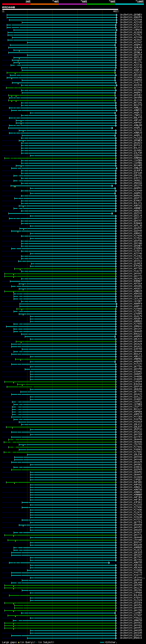Select the UniRef100_B5A4I4 label
Screen dimensions: 146x644
tap(131, 638)
